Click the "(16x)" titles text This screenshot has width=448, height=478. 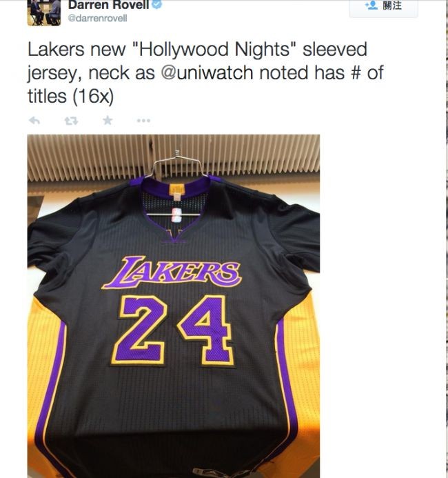click(x=93, y=97)
